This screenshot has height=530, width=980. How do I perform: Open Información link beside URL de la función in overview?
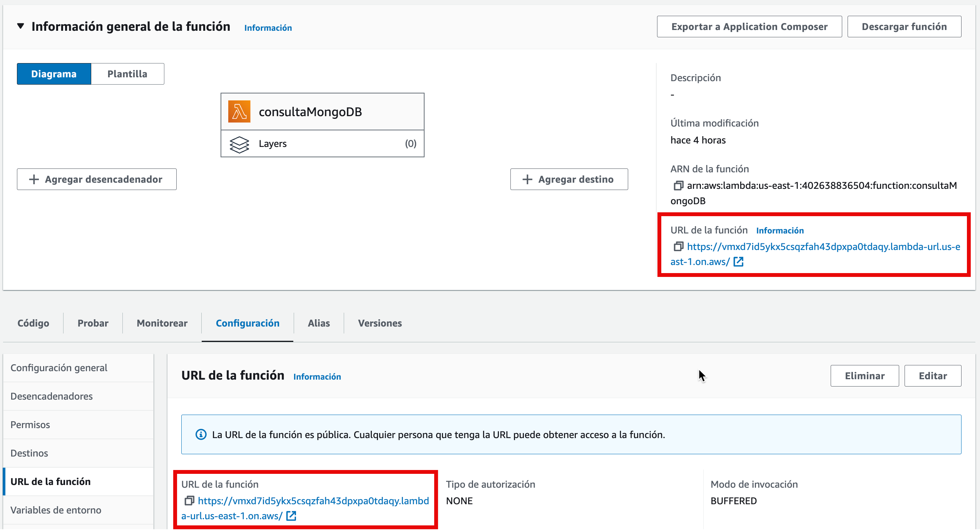780,230
